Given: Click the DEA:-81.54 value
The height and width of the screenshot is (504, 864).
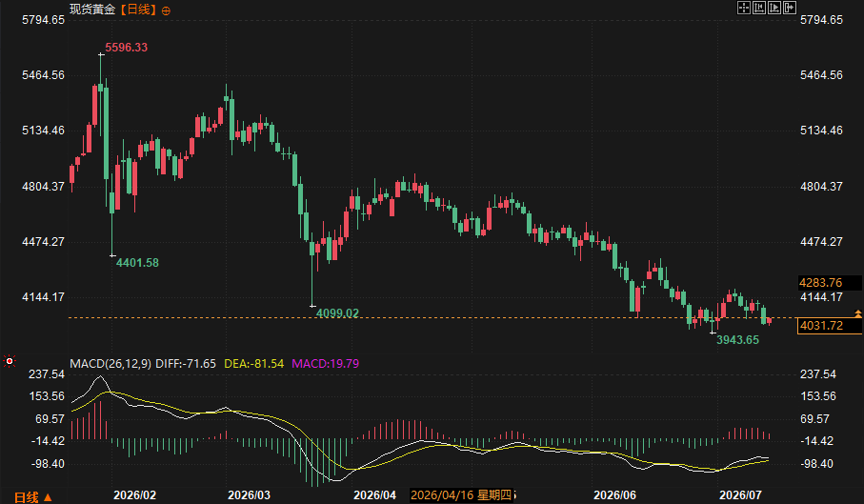Looking at the screenshot, I should pyautogui.click(x=254, y=364).
